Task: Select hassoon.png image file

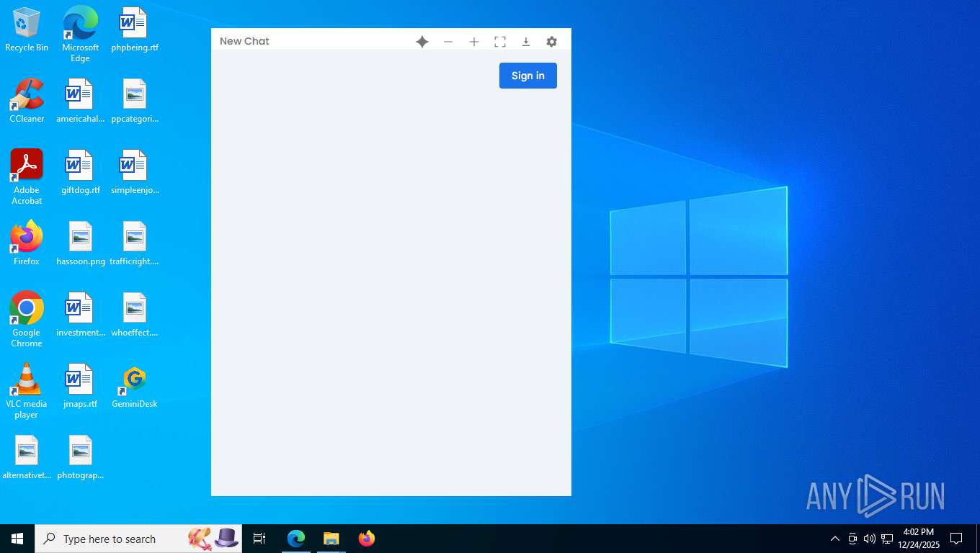Action: [x=80, y=243]
